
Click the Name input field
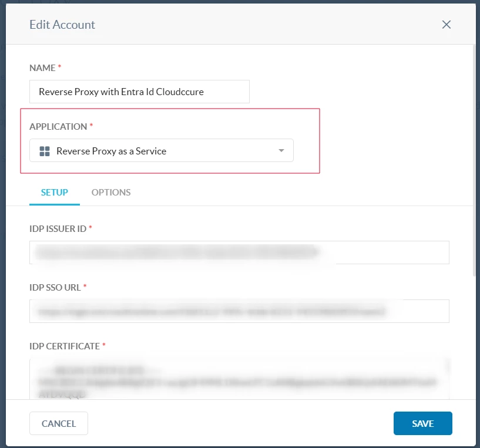click(x=139, y=92)
